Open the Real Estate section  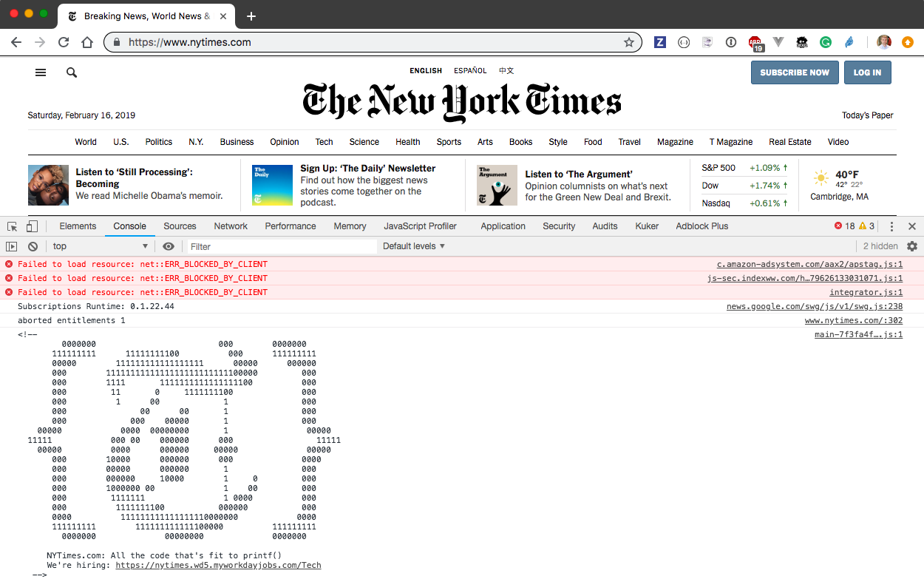point(790,142)
